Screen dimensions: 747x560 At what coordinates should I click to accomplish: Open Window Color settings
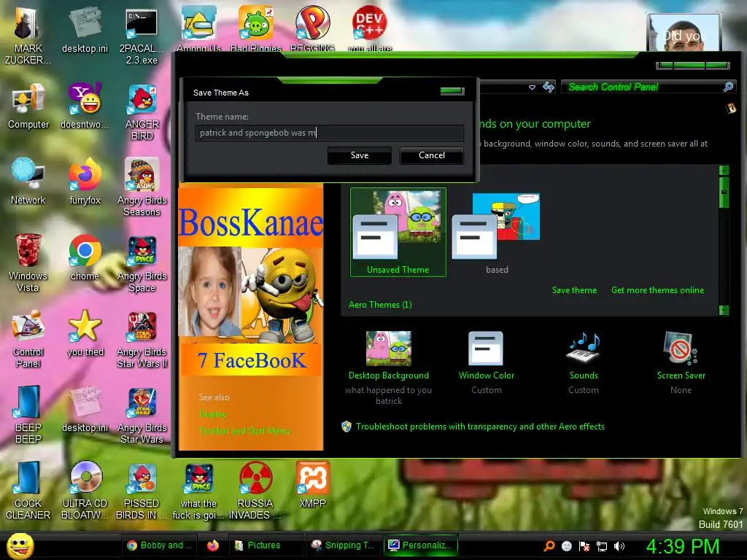point(486,363)
